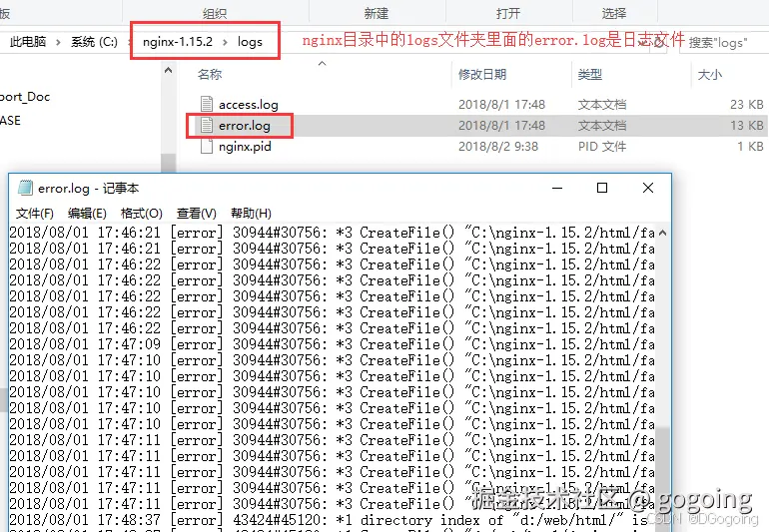This screenshot has width=769, height=532.
Task: Click the 23 KB size of access.log
Action: tap(746, 105)
